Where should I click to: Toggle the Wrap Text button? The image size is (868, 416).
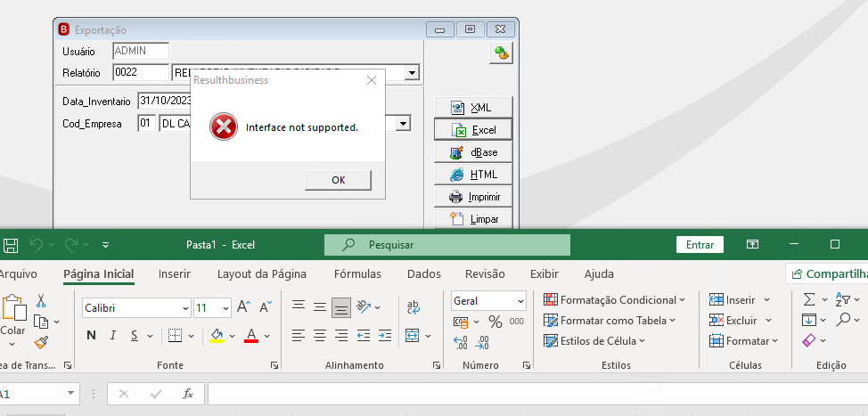point(413,307)
